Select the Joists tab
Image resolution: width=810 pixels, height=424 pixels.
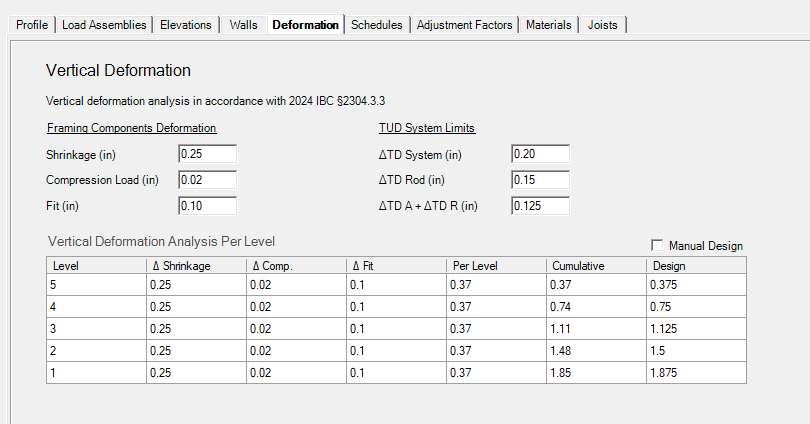[602, 25]
